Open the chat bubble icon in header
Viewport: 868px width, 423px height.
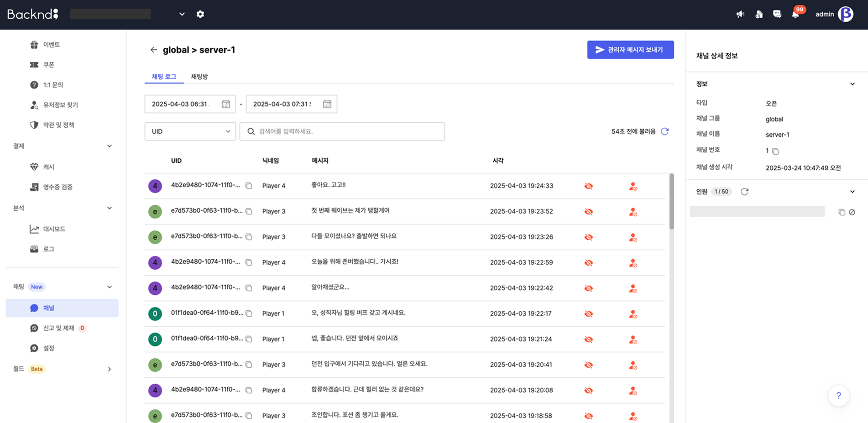(777, 14)
